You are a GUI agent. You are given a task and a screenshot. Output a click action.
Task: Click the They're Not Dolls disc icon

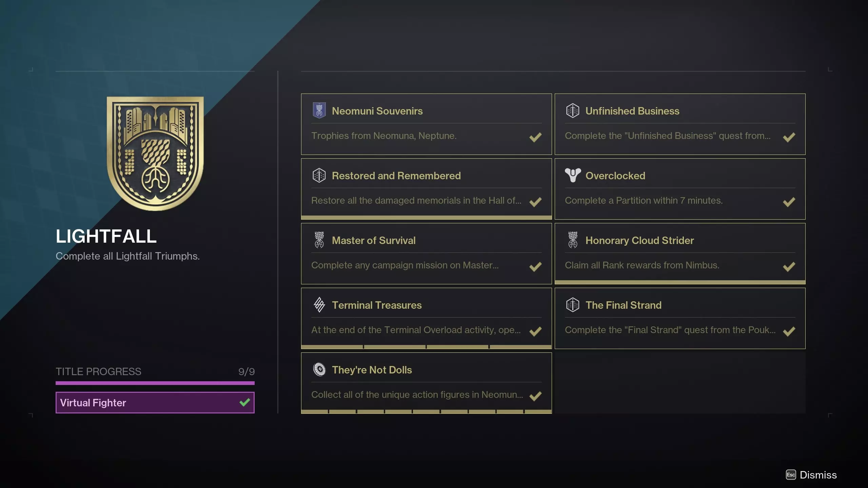319,369
